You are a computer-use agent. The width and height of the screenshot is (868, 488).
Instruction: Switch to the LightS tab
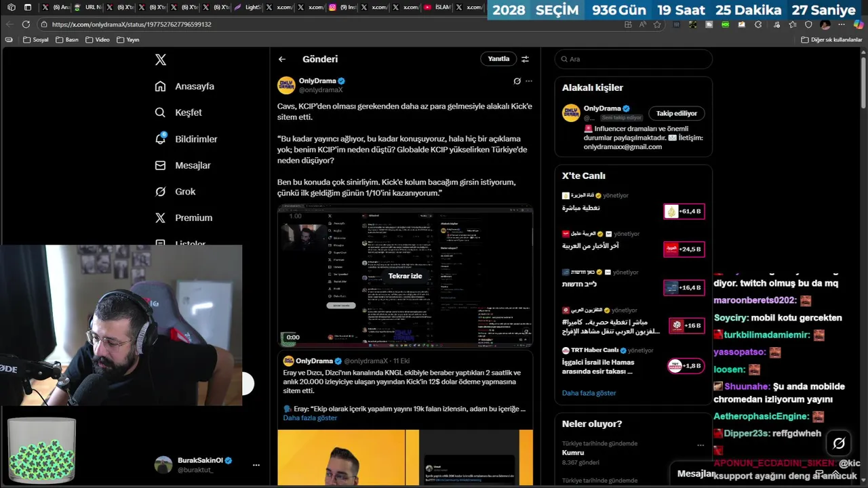[x=247, y=7]
